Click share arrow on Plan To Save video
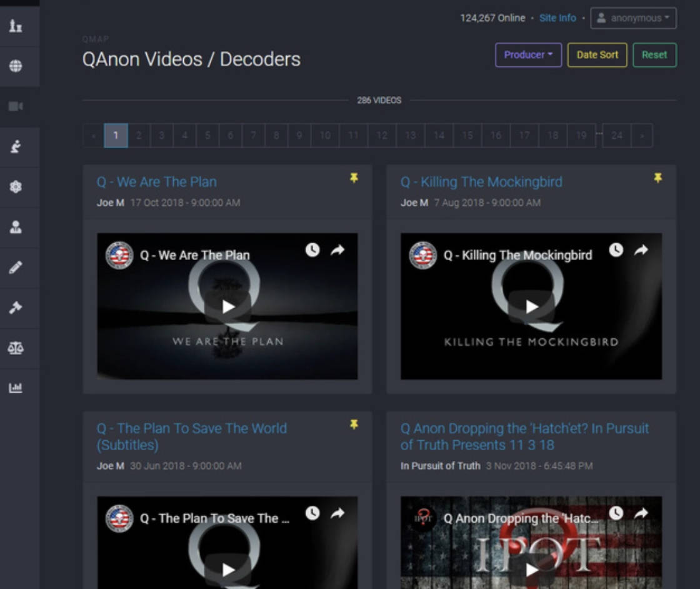Screen dimensions: 700x589 pyautogui.click(x=337, y=513)
